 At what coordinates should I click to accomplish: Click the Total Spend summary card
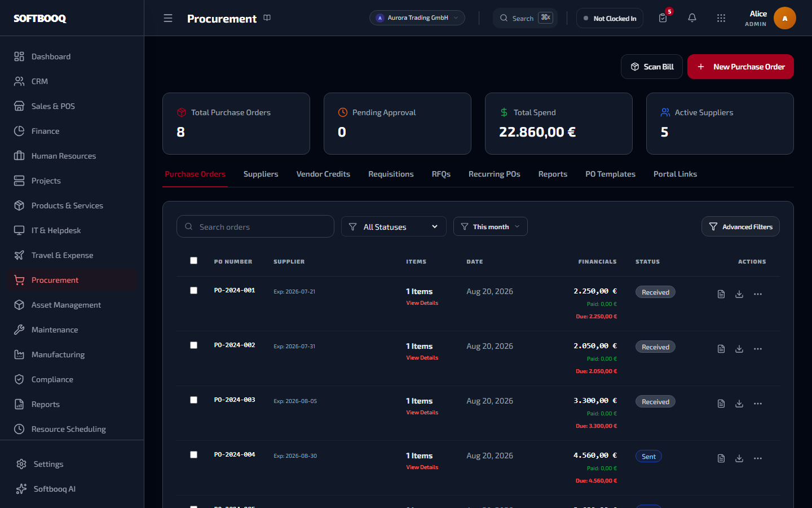[559, 124]
